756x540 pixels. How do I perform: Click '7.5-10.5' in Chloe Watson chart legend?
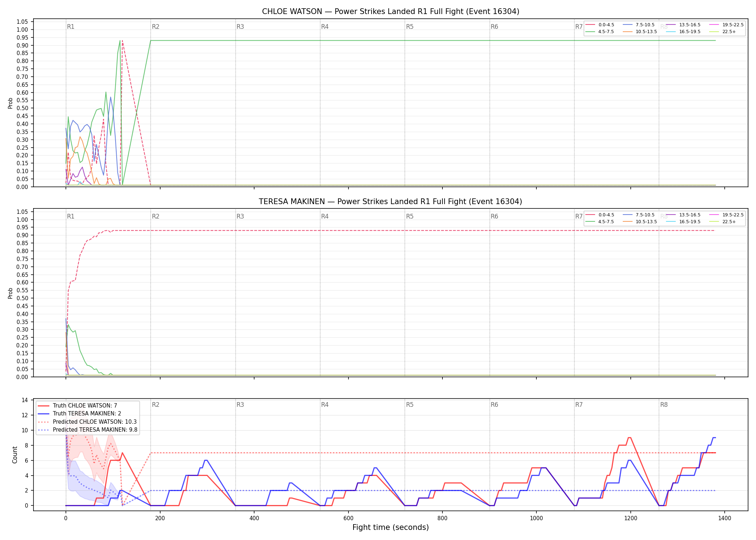[x=645, y=25]
